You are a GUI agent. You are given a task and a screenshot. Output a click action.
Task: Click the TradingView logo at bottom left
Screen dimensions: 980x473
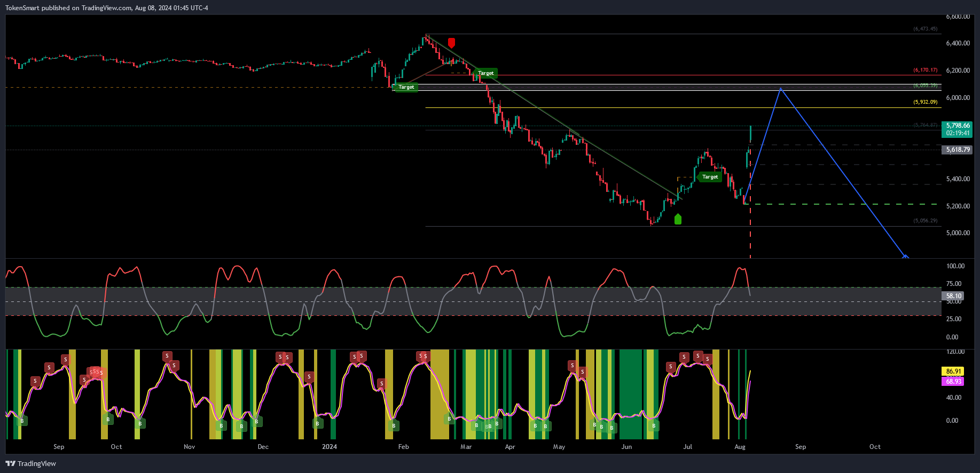[31, 463]
